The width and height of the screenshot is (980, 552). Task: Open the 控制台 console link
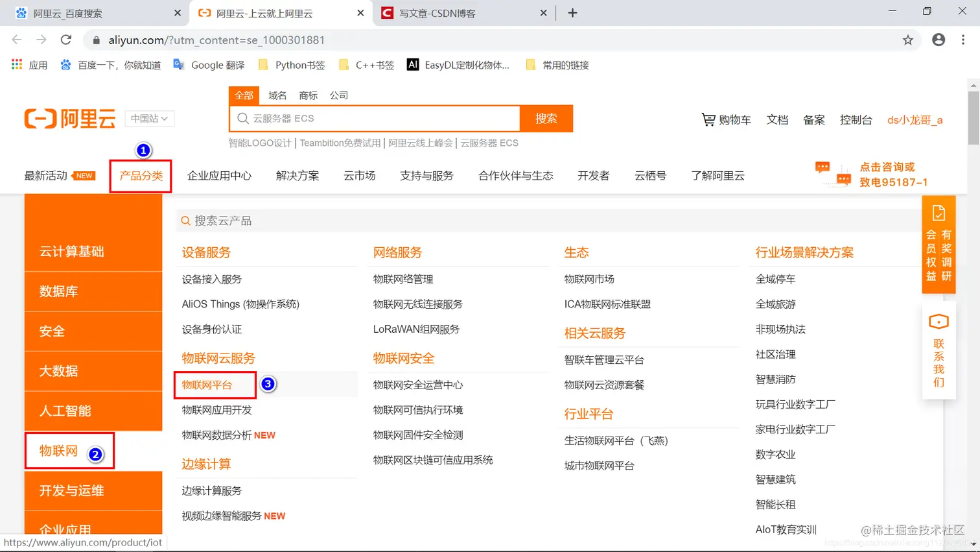click(856, 120)
